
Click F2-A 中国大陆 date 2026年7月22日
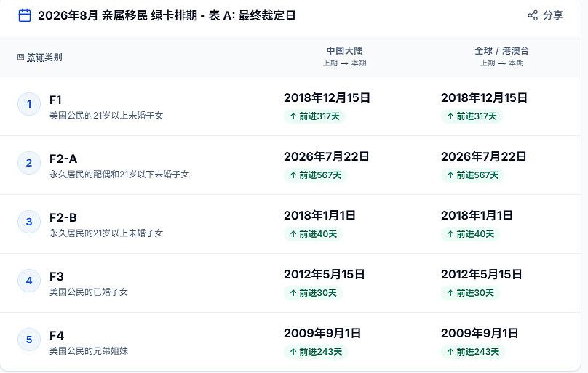327,156
